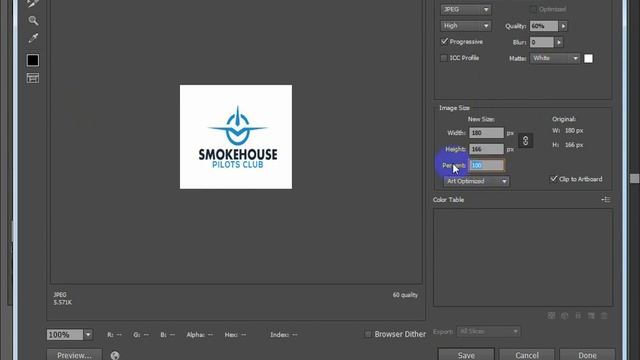Click the 5.571K file size text
Image resolution: width=640 pixels, height=360 pixels.
coord(62,302)
